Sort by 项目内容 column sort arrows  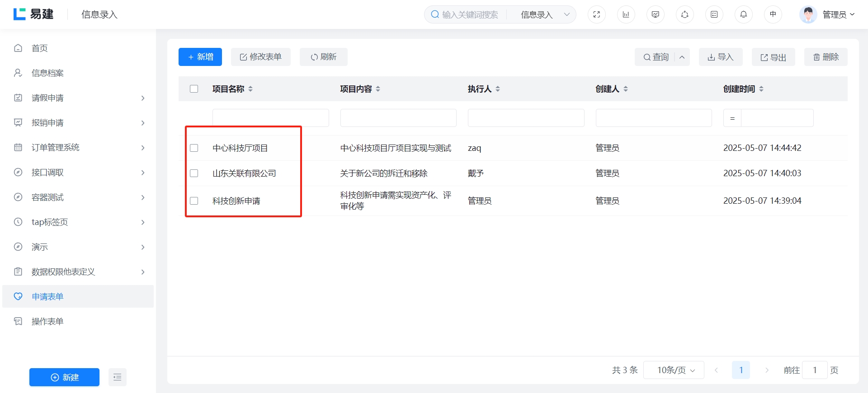coord(378,89)
